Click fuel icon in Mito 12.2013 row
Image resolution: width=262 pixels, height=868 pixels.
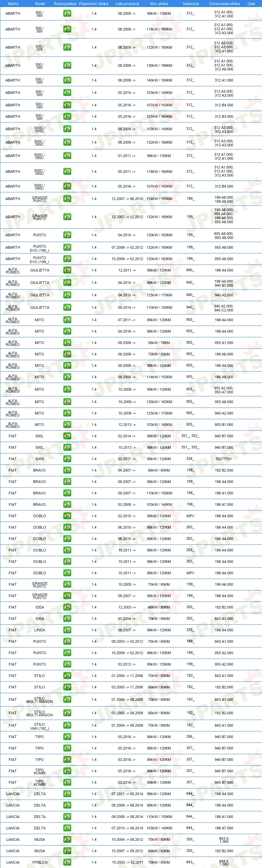pyautogui.click(x=67, y=425)
